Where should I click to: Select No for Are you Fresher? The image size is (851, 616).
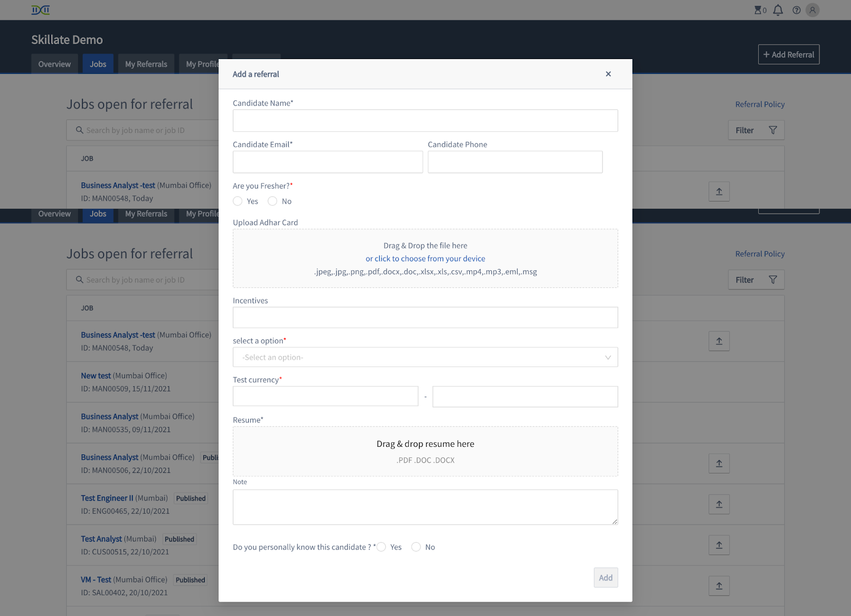click(272, 201)
